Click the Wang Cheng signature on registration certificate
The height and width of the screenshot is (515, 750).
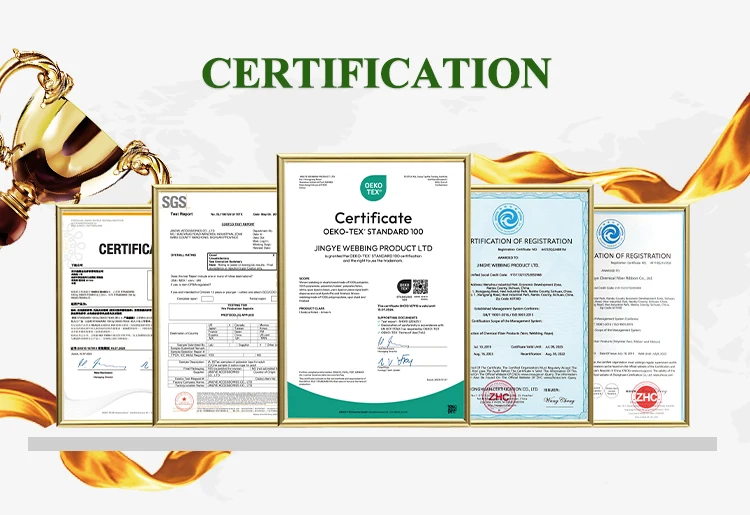click(559, 401)
